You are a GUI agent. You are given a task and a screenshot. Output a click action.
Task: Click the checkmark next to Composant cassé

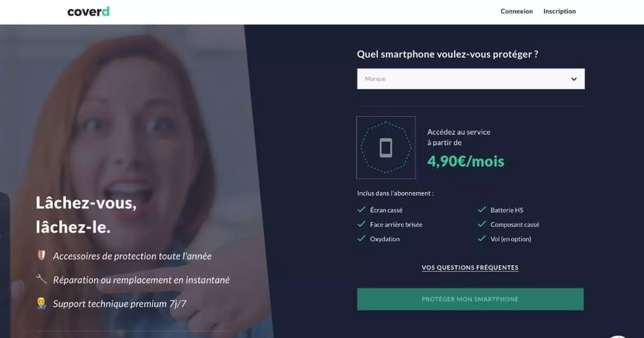pyautogui.click(x=482, y=224)
